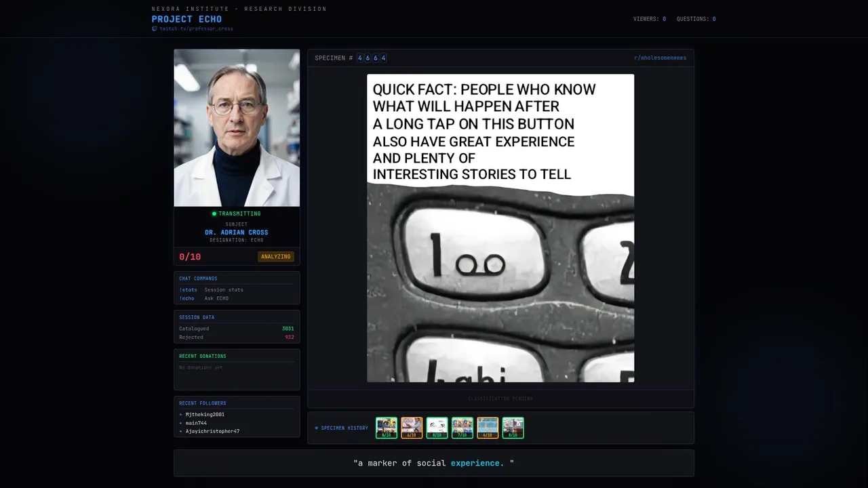Click the !stats chat command

pos(188,290)
